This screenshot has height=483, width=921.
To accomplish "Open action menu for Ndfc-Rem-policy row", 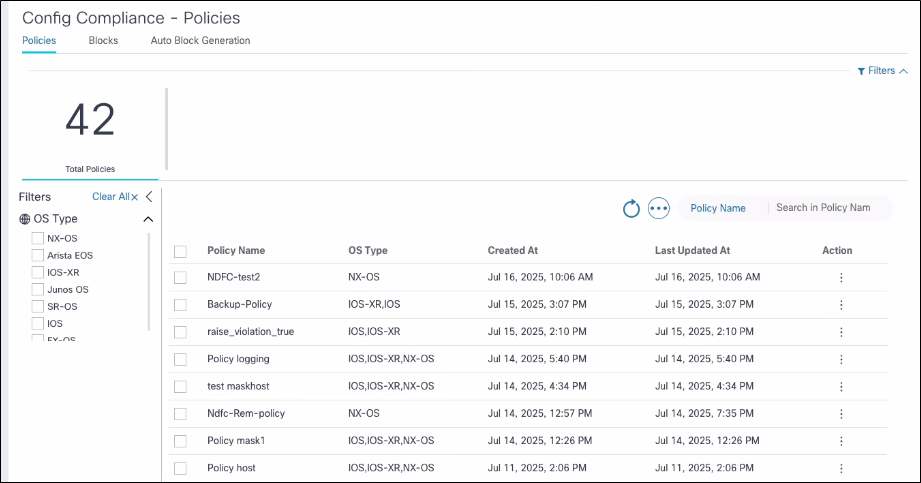I will coord(840,414).
